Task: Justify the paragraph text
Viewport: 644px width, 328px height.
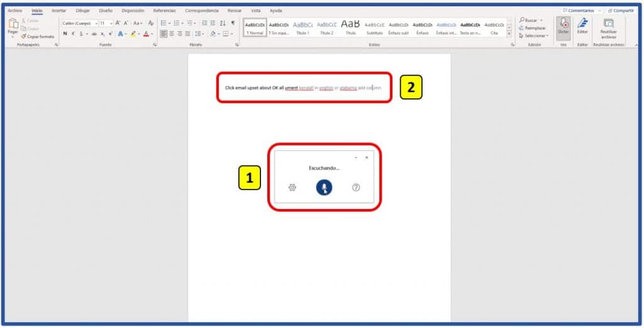Action: tap(187, 34)
